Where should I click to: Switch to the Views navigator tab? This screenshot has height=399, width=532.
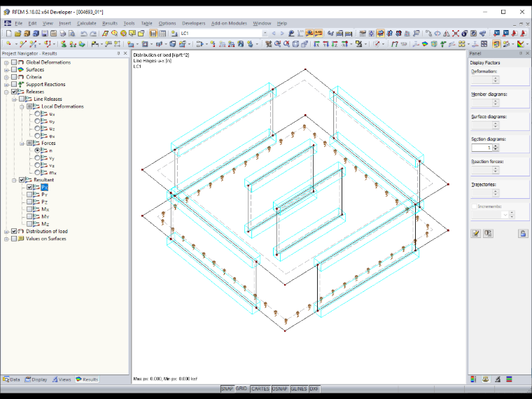[x=62, y=379]
